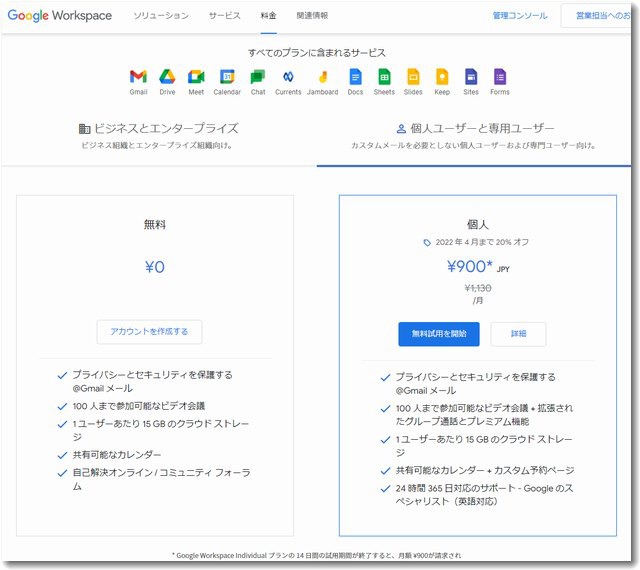Open the 関連情報 menu
The image size is (640, 570).
tap(312, 16)
